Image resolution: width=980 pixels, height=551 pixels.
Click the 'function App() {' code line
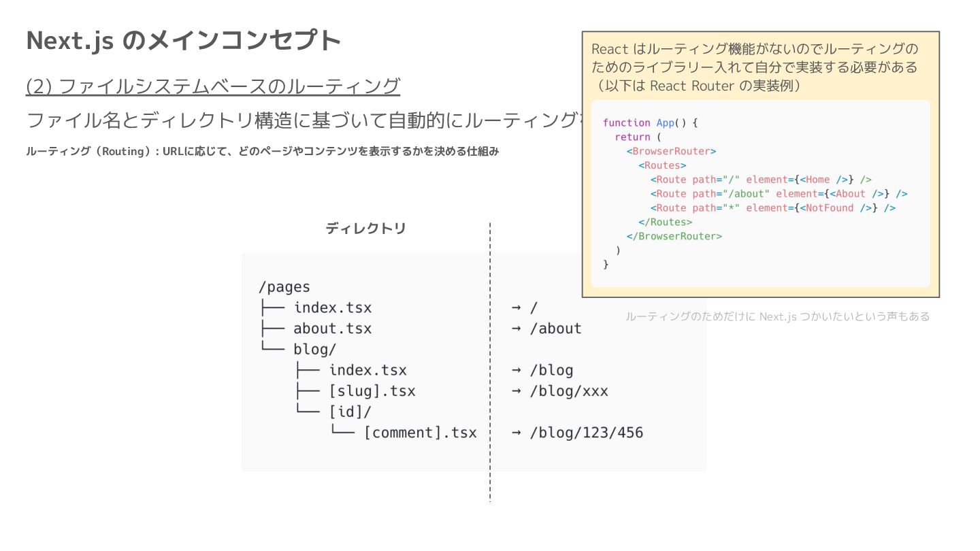click(651, 122)
